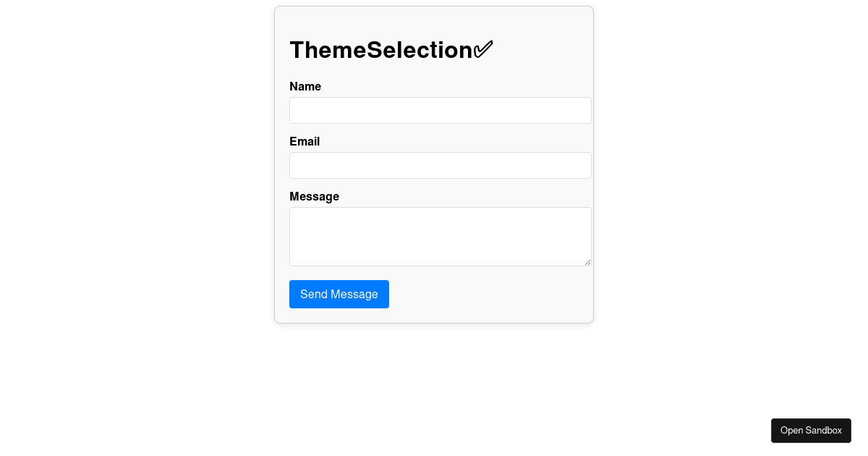
Task: Click the Name field label
Action: click(x=305, y=87)
